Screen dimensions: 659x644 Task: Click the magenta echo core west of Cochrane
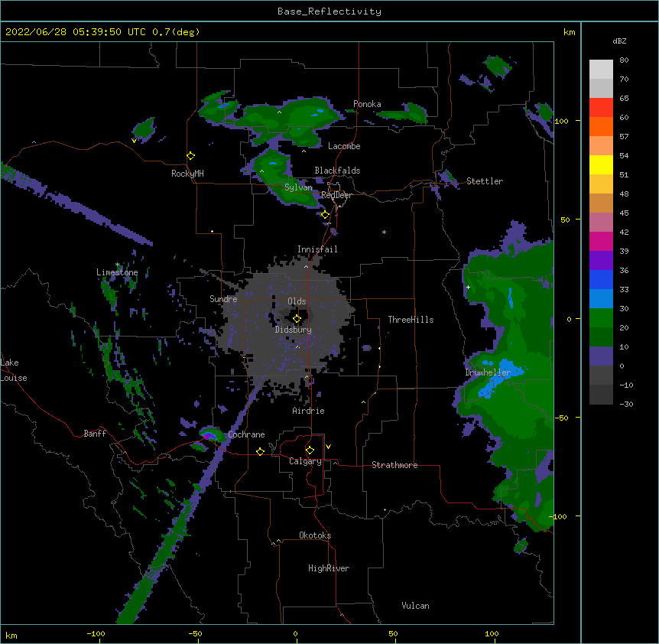pyautogui.click(x=208, y=436)
